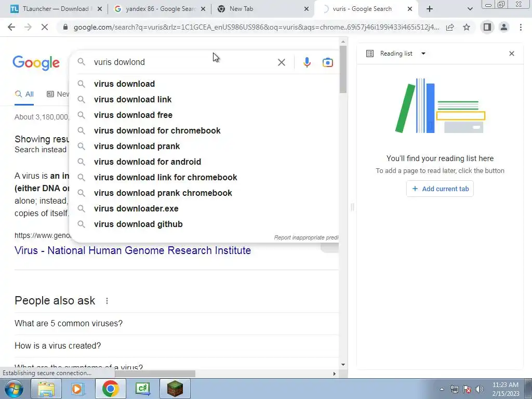Search by image with camera icon
Image resolution: width=532 pixels, height=399 pixels.
click(327, 62)
